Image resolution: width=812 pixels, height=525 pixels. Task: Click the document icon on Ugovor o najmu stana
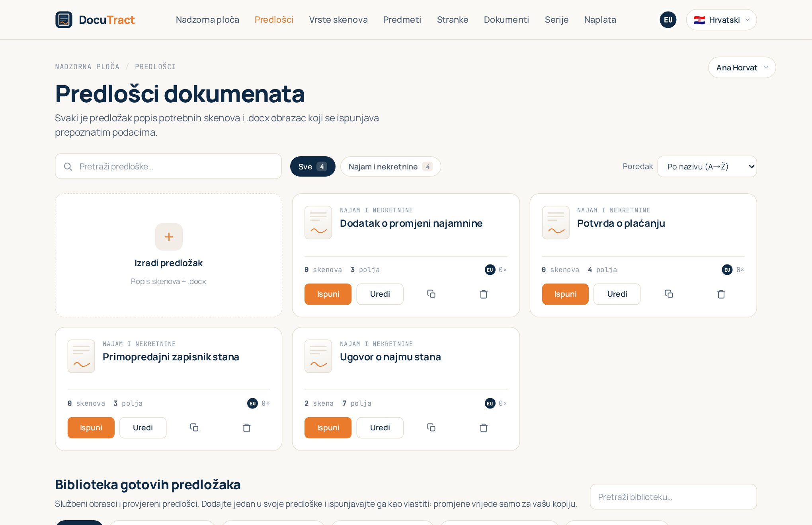[318, 356]
